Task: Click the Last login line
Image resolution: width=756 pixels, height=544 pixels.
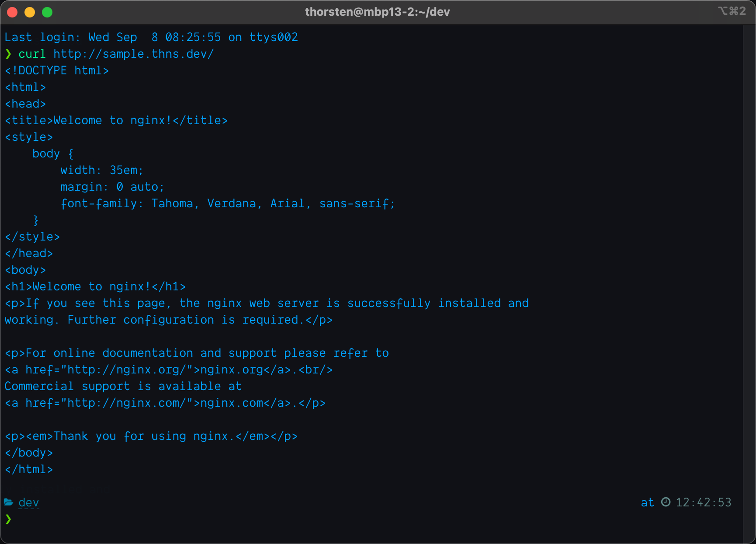Action: 151,37
